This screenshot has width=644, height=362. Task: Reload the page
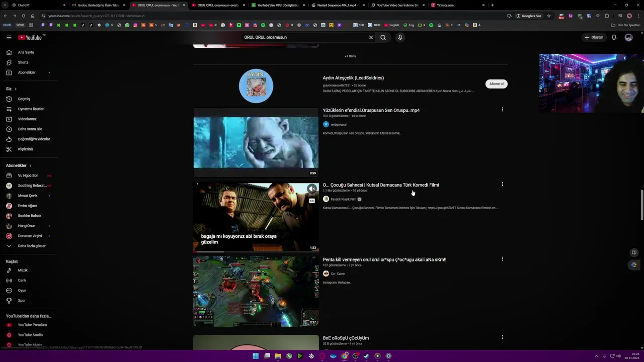tap(23, 16)
